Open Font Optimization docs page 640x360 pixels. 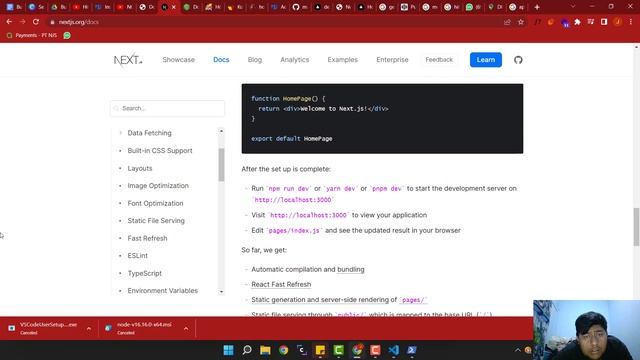[x=155, y=203]
